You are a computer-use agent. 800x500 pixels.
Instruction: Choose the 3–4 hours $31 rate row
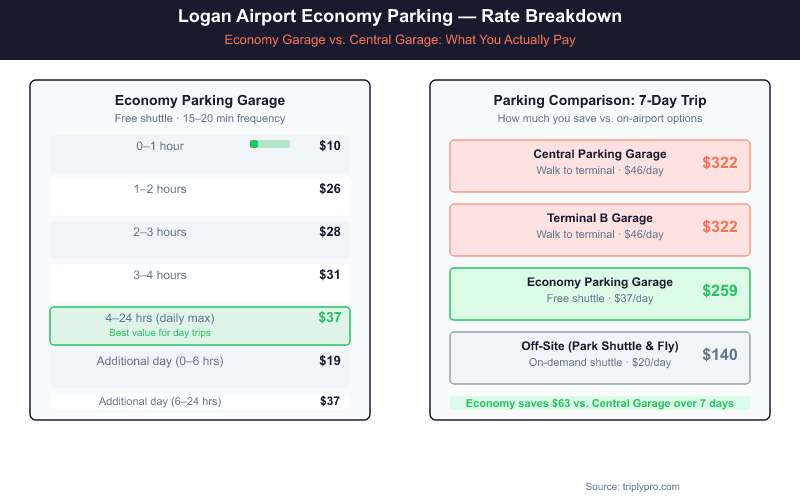pos(199,283)
